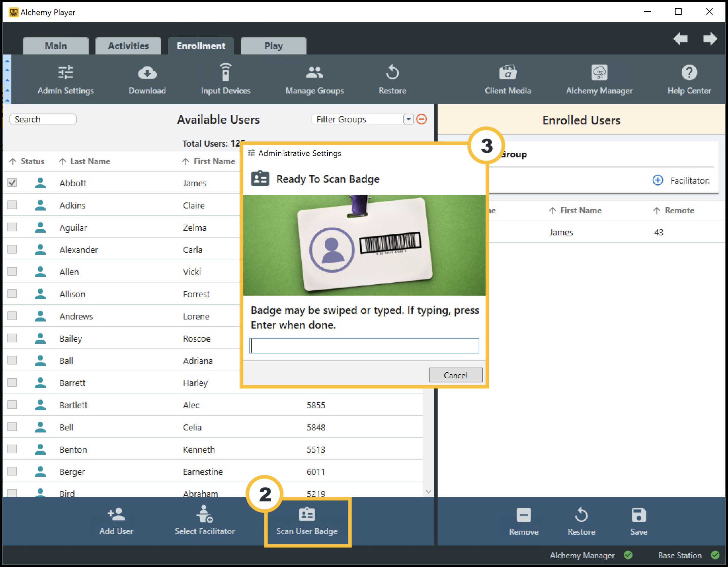Image resolution: width=728 pixels, height=567 pixels.
Task: Click the Benton user avatar icon
Action: click(40, 449)
